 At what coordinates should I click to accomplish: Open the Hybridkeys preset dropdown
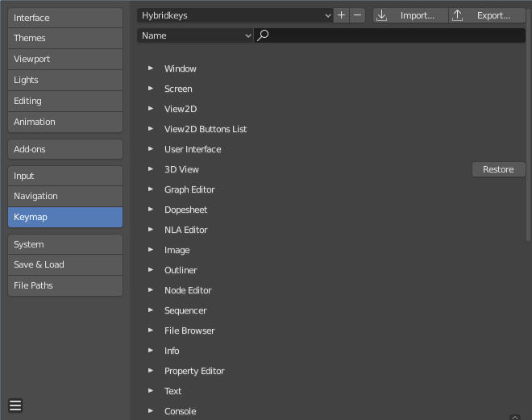tap(235, 15)
